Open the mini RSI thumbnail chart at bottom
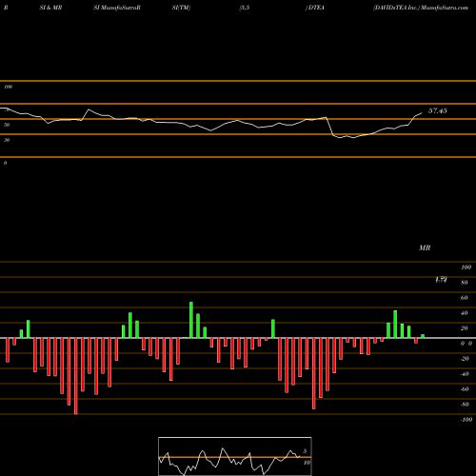Viewport: 476px width, 476px height. tap(235, 456)
